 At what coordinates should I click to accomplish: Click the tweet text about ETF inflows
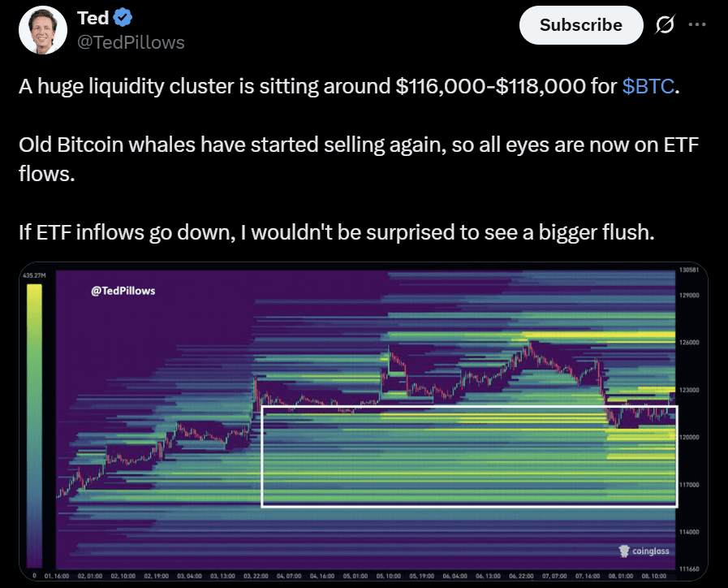[335, 233]
